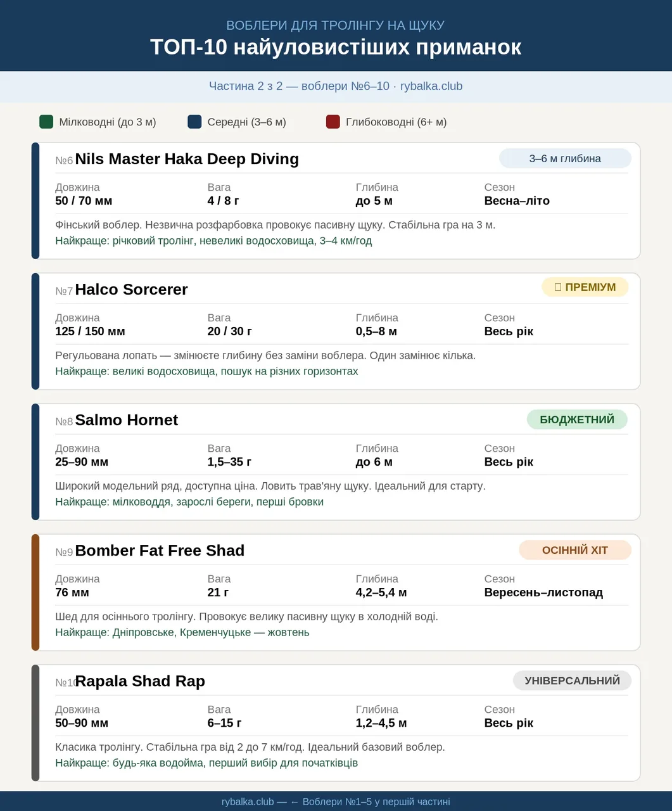This screenshot has height=811, width=672.
Task: Click the length value '25–90 мм'
Action: [82, 462]
